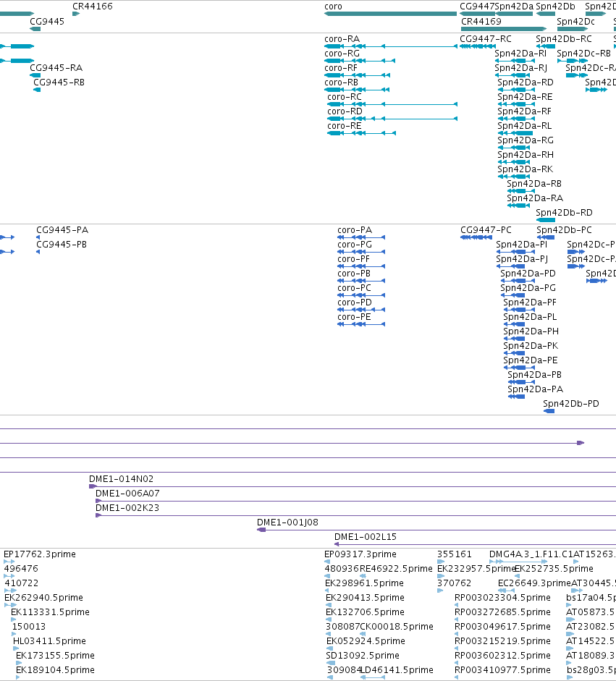Click transcript Spn42Da-RE
The height and width of the screenshot is (681, 616).
tap(525, 96)
